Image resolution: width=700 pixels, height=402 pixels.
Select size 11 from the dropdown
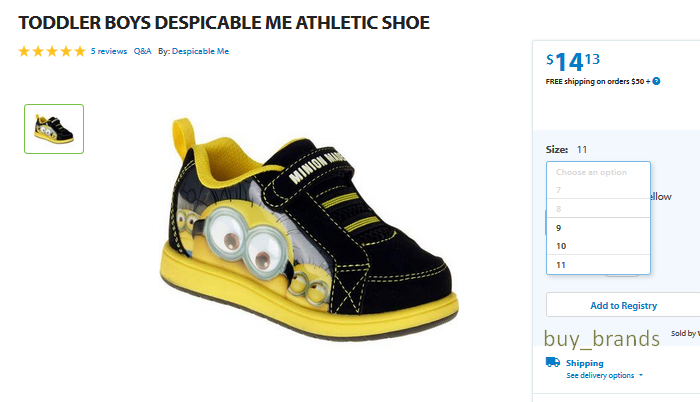pos(598,265)
